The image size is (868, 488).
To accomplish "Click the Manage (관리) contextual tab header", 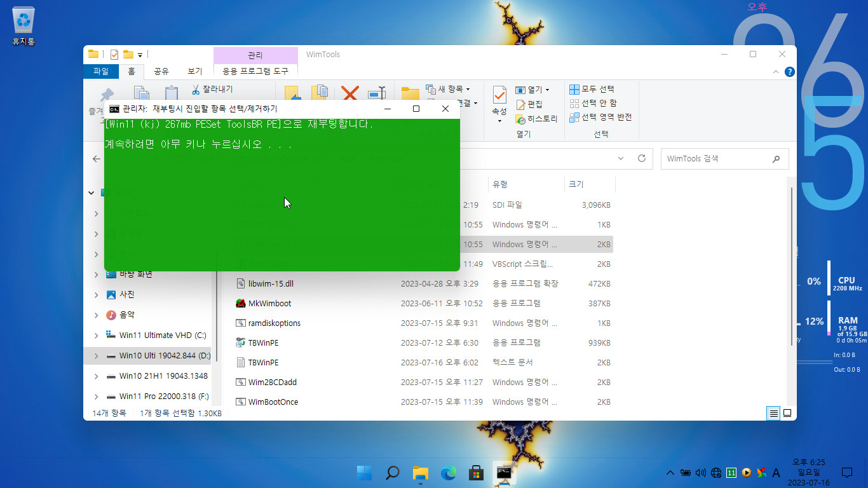I will (255, 55).
